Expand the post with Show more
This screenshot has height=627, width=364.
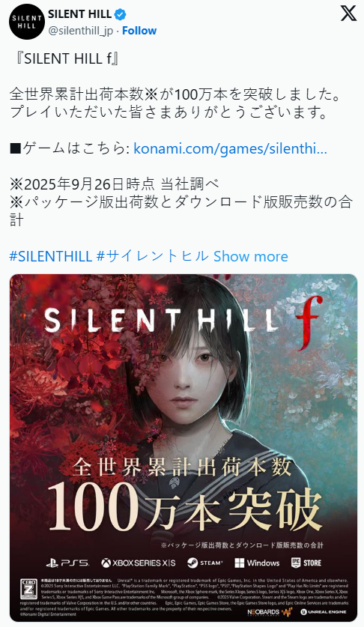tap(251, 256)
